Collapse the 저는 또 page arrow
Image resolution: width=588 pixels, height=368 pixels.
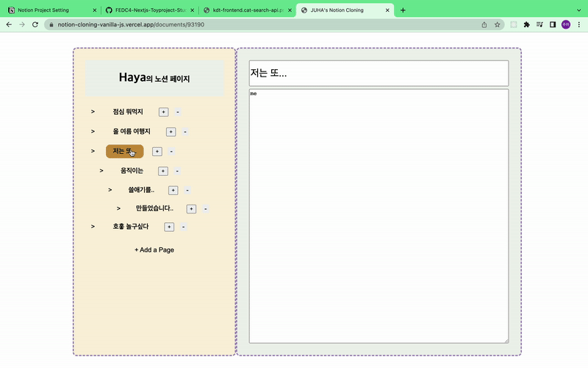coord(93,151)
